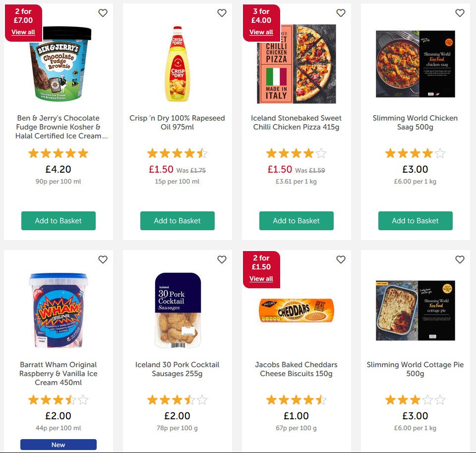This screenshot has width=476, height=453.
Task: Add Ben & Jerry's Chocolate Fudge Brownie to basket
Action: [x=59, y=221]
